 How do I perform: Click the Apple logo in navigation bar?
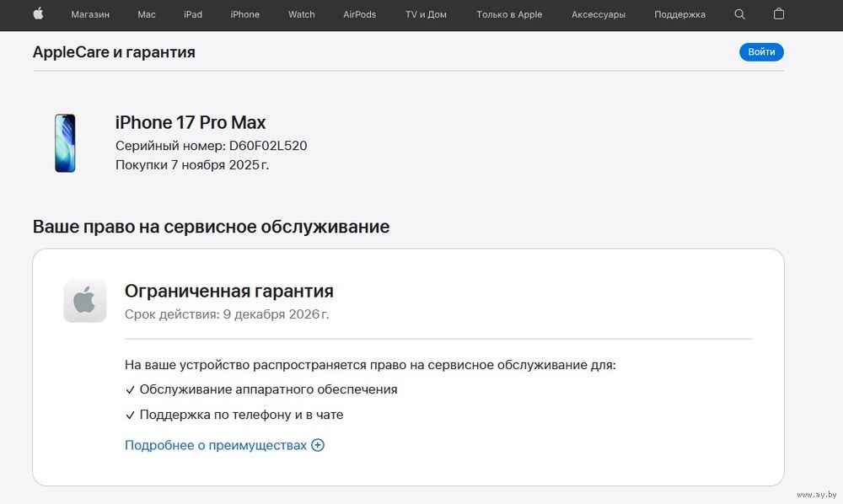point(38,14)
